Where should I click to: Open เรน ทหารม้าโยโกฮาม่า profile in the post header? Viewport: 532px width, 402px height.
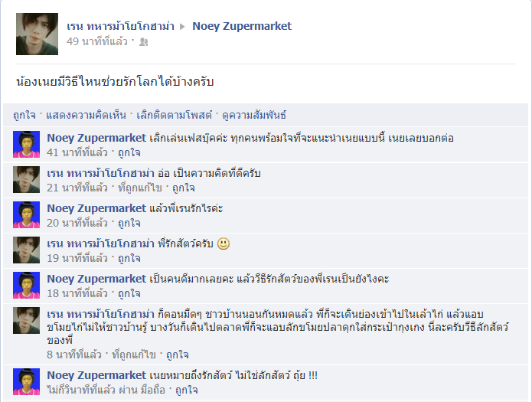120,26
